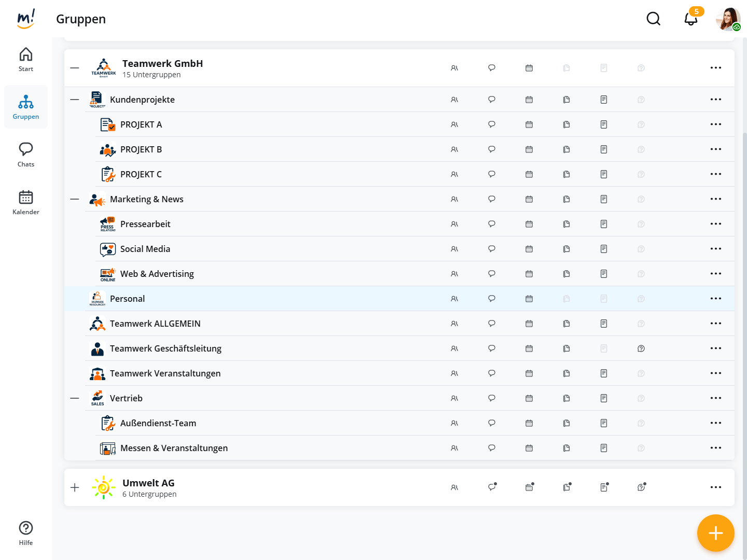Open three-dots menu for Personal row

(716, 299)
